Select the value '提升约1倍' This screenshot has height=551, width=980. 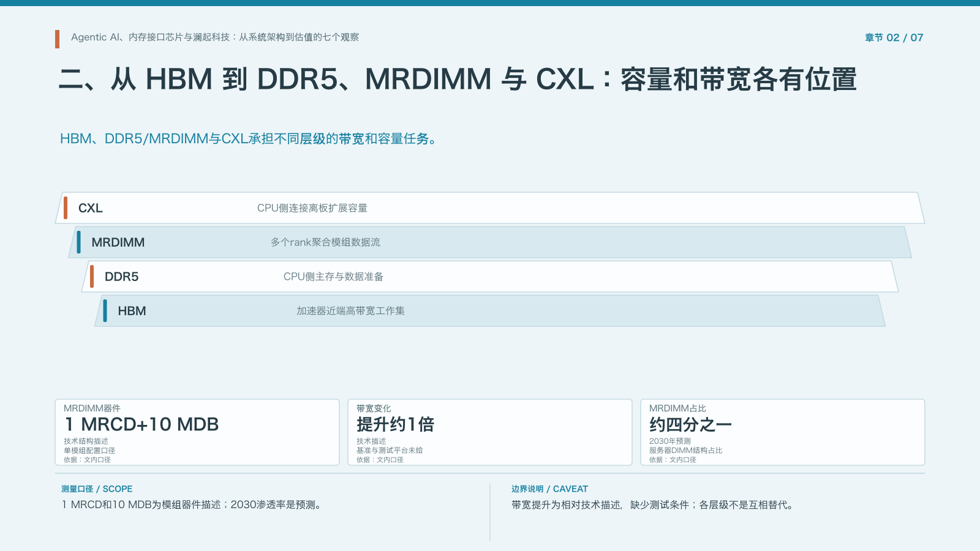[x=395, y=424]
